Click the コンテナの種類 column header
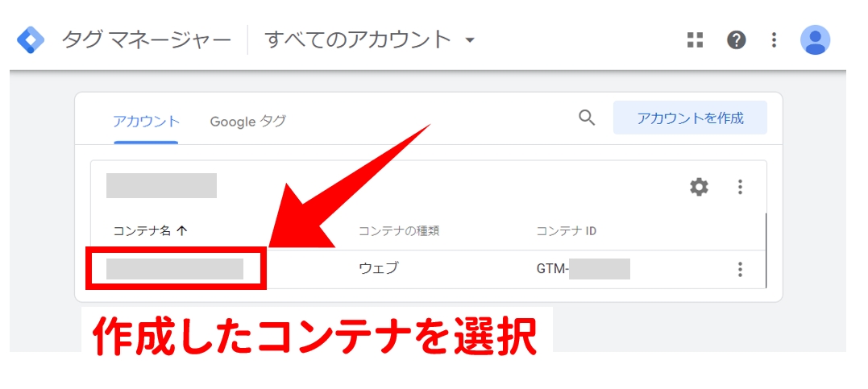 click(x=399, y=231)
